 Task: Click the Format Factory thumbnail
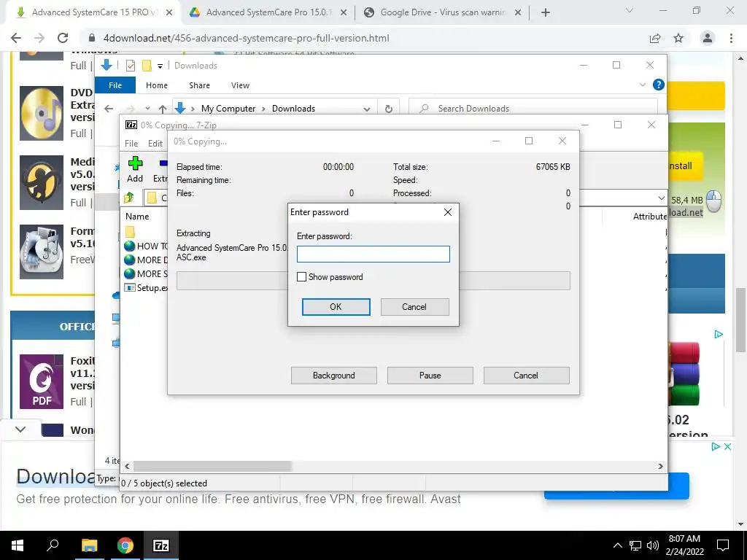[42, 252]
